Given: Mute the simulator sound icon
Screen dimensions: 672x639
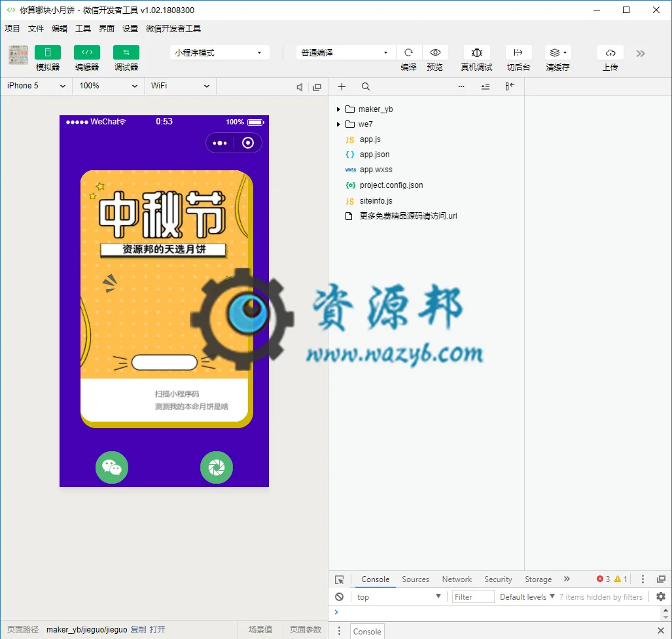Looking at the screenshot, I should pos(299,87).
